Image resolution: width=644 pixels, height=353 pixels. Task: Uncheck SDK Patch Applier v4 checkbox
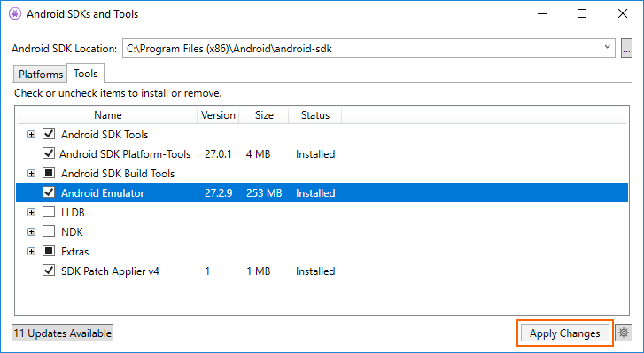tap(49, 271)
